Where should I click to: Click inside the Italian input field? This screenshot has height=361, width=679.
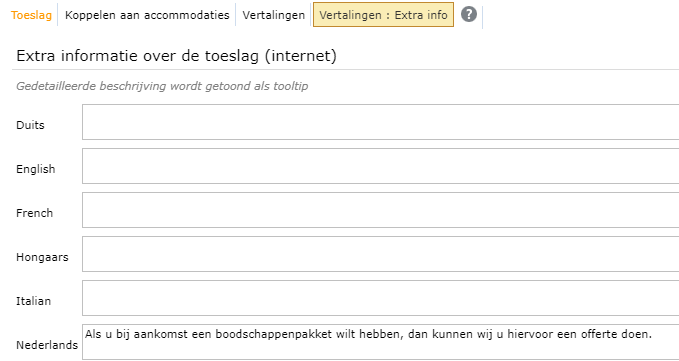[x=381, y=298]
